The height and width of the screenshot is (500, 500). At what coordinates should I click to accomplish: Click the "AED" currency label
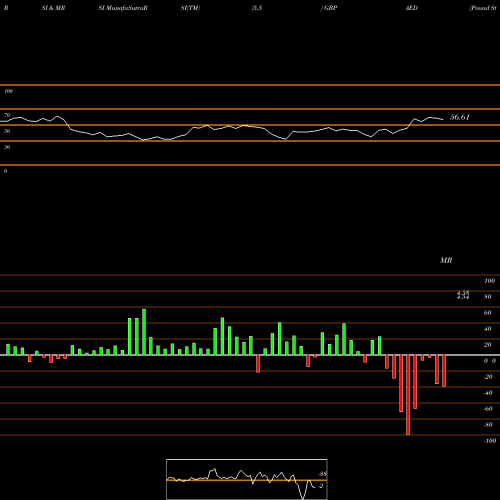pos(411,8)
